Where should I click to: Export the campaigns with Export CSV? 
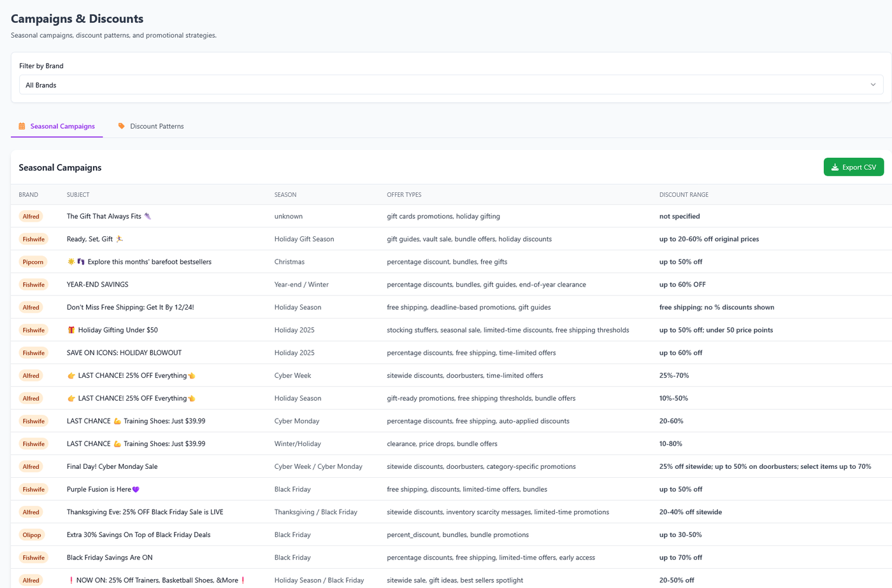click(854, 167)
